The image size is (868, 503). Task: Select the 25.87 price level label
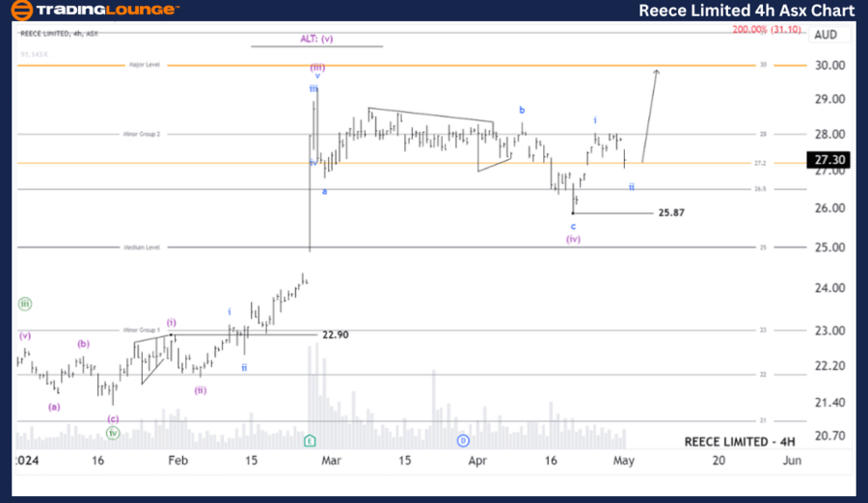[671, 213]
